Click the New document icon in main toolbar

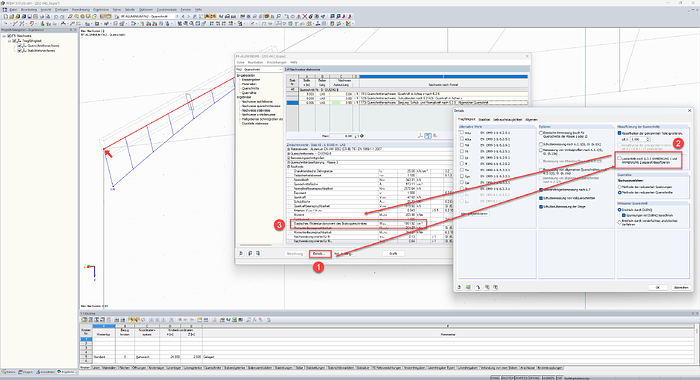pos(5,17)
